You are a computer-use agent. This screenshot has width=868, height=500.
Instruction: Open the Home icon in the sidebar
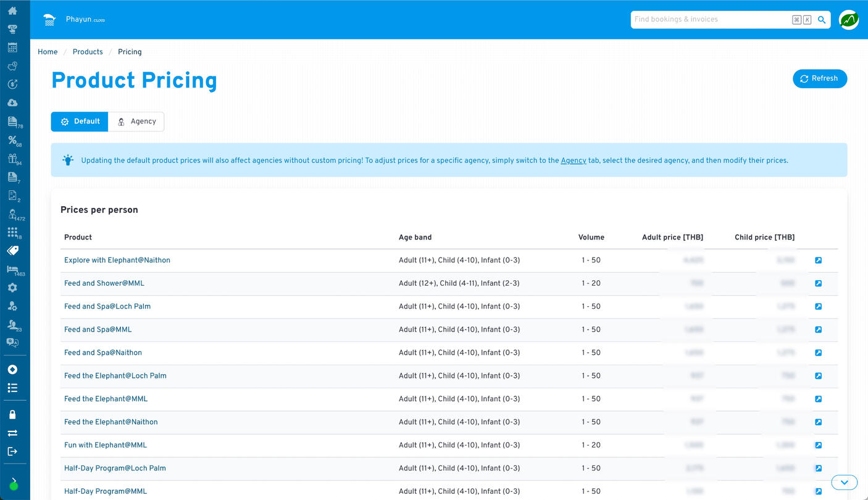pyautogui.click(x=12, y=10)
